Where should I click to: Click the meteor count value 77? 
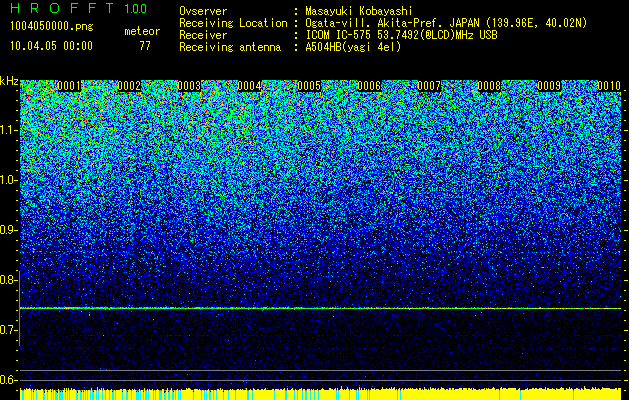145,46
